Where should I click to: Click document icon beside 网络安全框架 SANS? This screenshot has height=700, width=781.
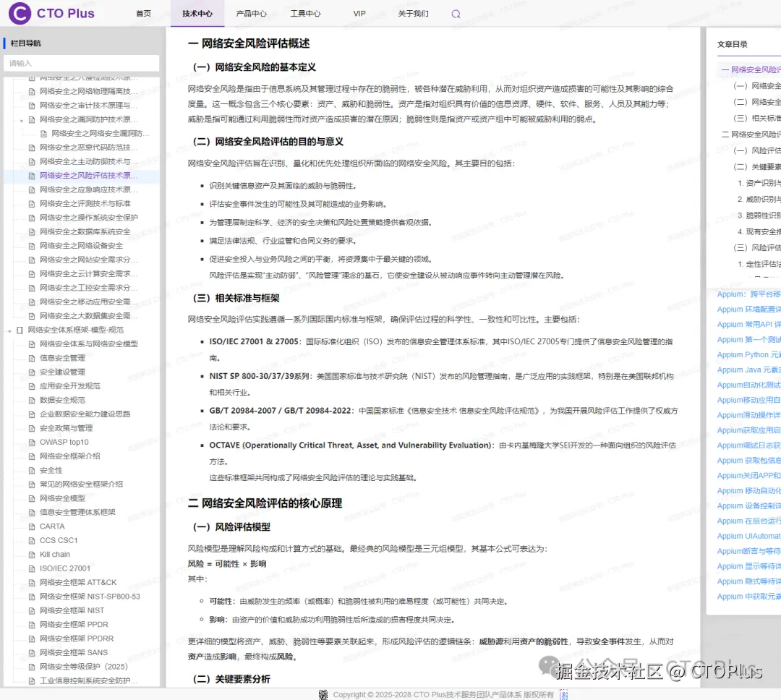pos(32,653)
